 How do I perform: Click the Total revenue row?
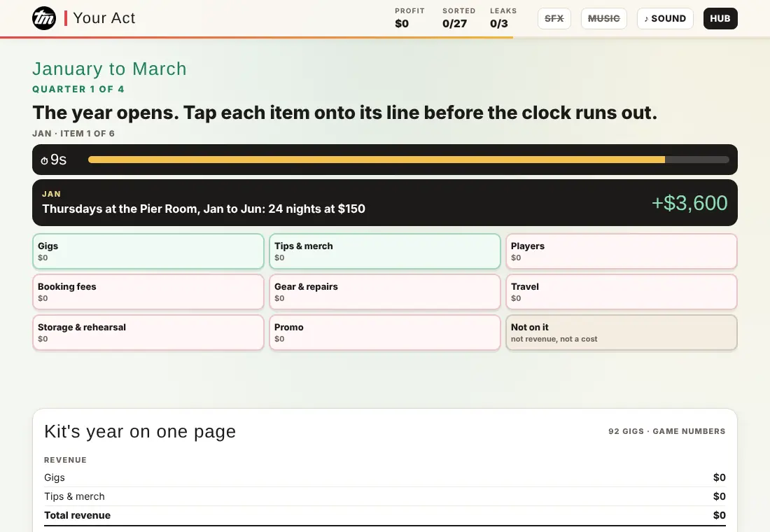384,515
